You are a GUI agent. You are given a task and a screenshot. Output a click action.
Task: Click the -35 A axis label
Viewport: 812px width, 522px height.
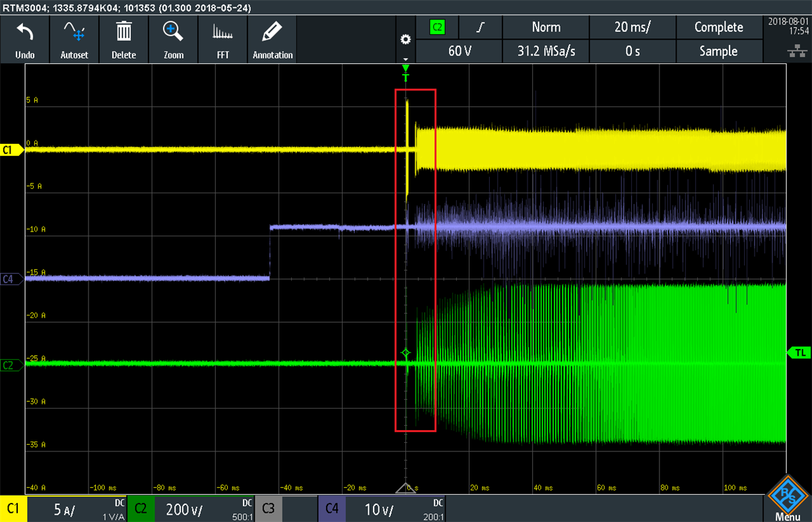point(36,444)
